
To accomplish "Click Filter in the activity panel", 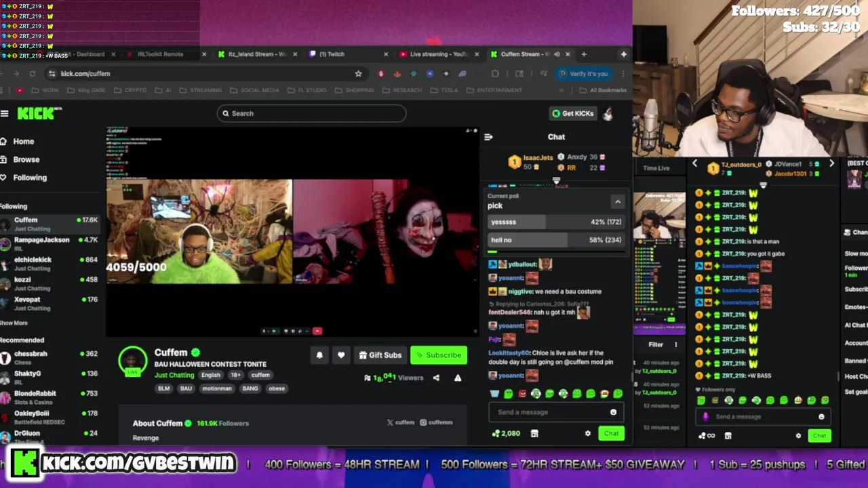I will point(655,345).
